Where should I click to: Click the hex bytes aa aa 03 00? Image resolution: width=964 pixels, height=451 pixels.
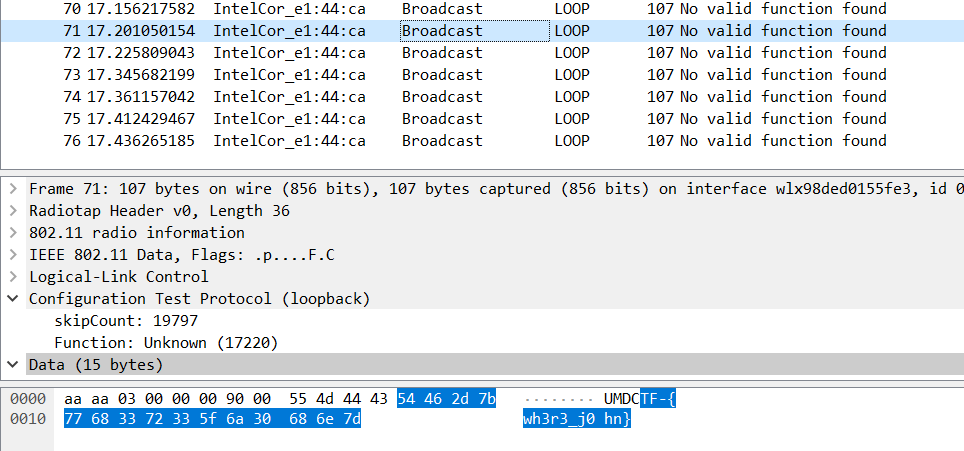(x=113, y=399)
